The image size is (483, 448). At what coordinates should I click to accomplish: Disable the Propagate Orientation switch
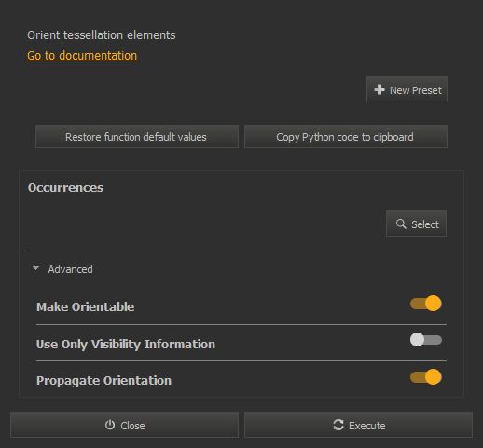coord(426,377)
